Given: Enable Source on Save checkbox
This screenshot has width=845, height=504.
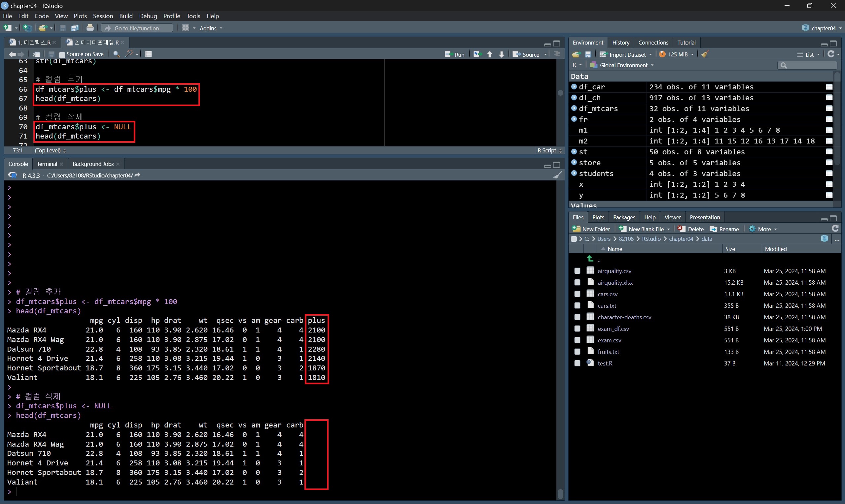Looking at the screenshot, I should [x=62, y=54].
